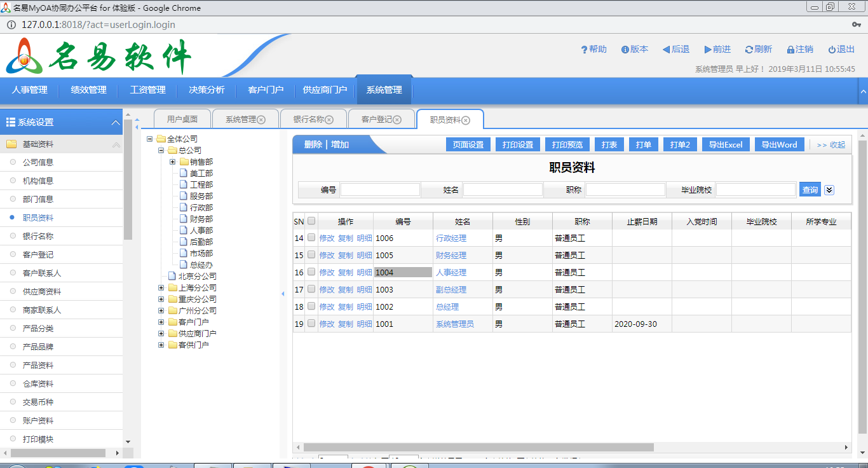Click the version info icon
The image size is (868, 468).
coord(625,50)
